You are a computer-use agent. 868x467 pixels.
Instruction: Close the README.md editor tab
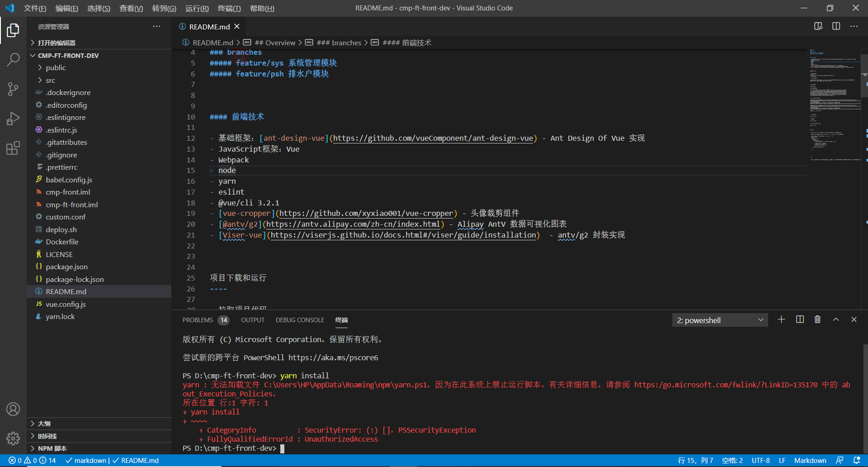pos(237,27)
